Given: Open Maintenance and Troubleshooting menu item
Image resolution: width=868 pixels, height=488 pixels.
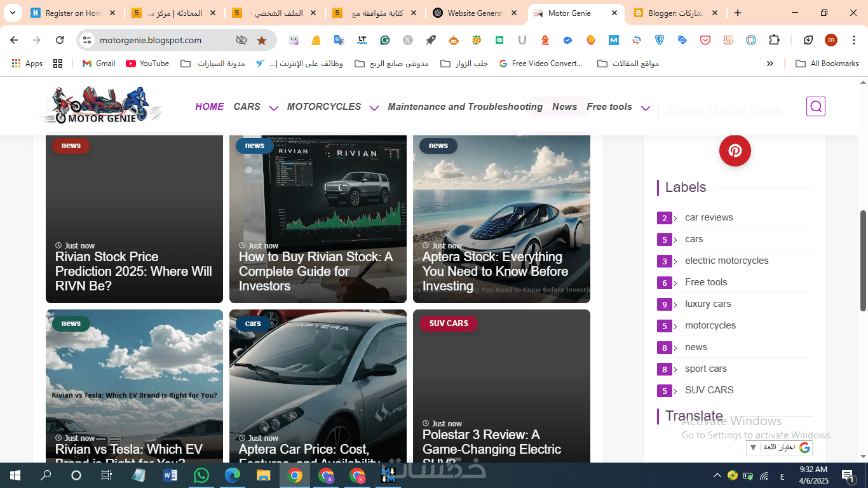Looking at the screenshot, I should coord(465,107).
